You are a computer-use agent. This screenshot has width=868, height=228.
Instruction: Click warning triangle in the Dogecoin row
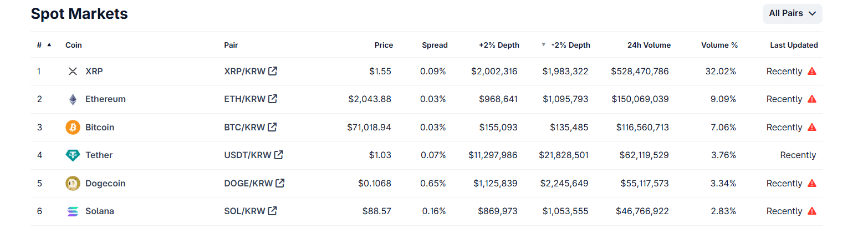coord(812,184)
